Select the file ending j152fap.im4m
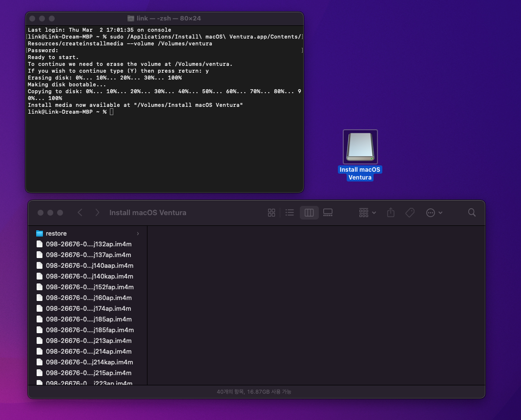 [x=88, y=287]
